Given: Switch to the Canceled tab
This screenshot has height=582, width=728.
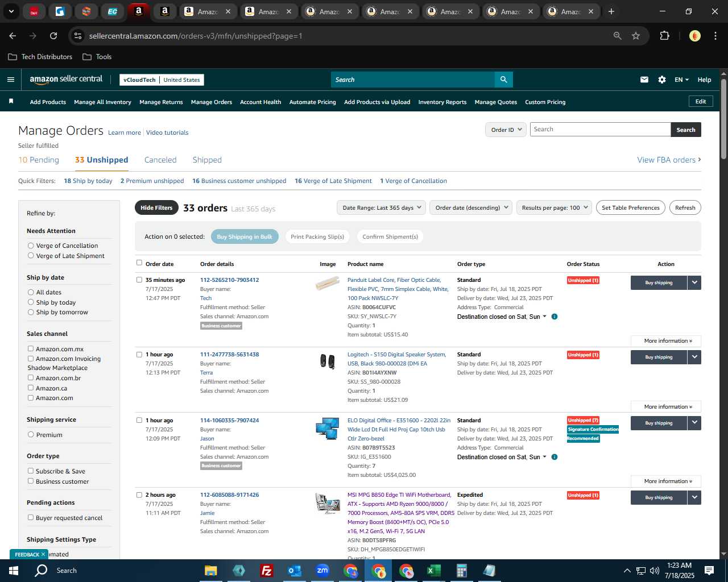Looking at the screenshot, I should pyautogui.click(x=160, y=160).
